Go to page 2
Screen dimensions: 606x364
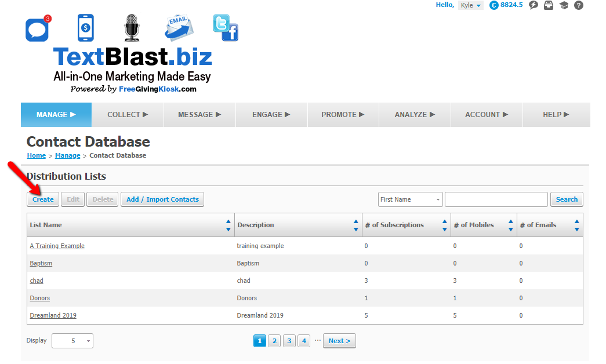274,341
